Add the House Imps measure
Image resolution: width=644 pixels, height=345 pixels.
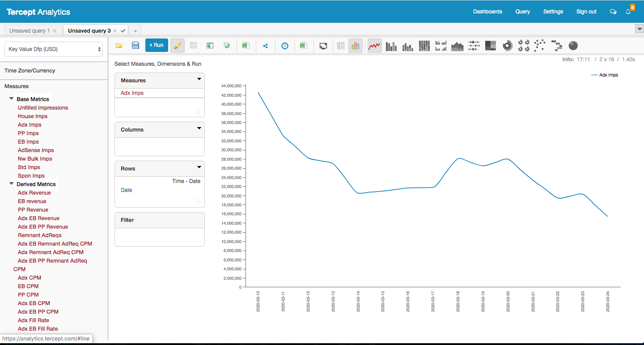tap(33, 116)
